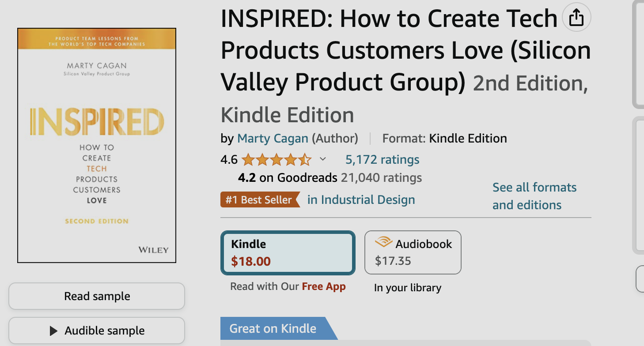Choose the Audiobook $17.35 format option
Image resolution: width=644 pixels, height=346 pixels.
pyautogui.click(x=413, y=252)
